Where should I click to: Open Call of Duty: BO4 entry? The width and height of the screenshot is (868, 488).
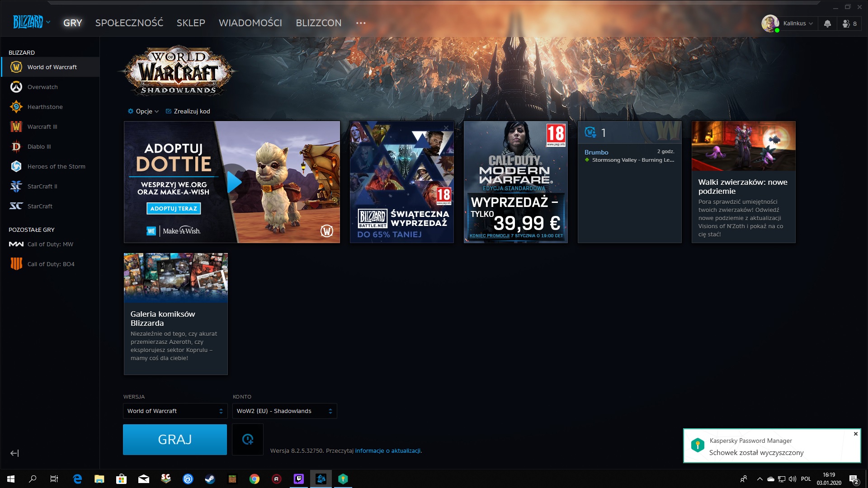51,264
